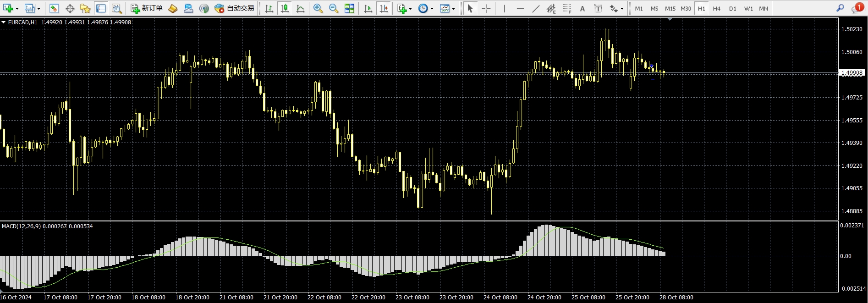Toggle Chart Shift from right edge
Viewport: 868px width, 303px height.
384,8
